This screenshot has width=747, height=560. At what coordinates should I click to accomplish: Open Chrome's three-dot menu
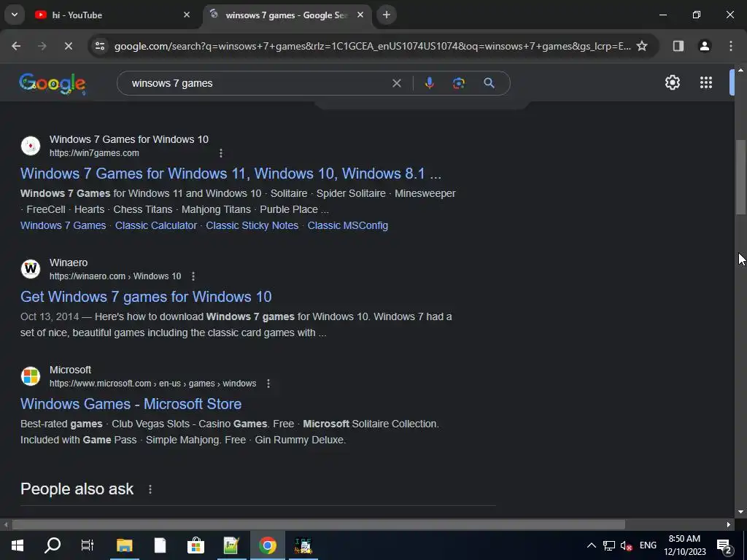pyautogui.click(x=731, y=46)
